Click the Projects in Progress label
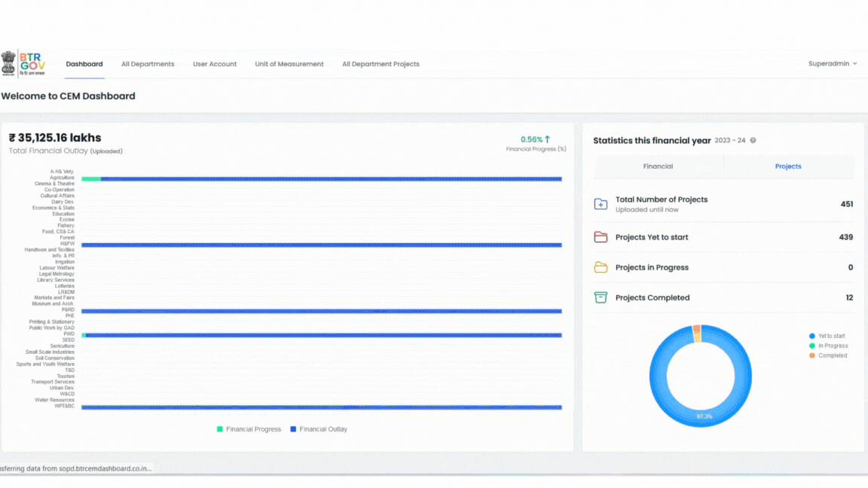868x488 pixels. click(x=652, y=267)
